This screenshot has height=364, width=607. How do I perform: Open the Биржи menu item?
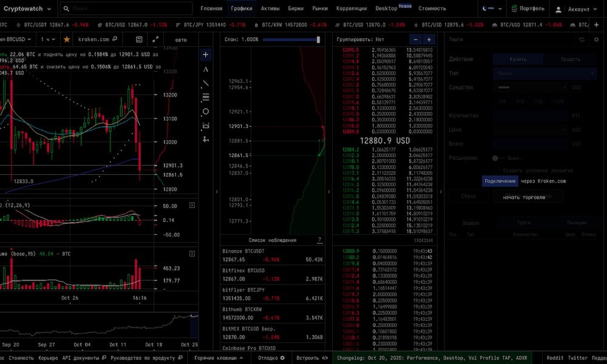pyautogui.click(x=296, y=8)
